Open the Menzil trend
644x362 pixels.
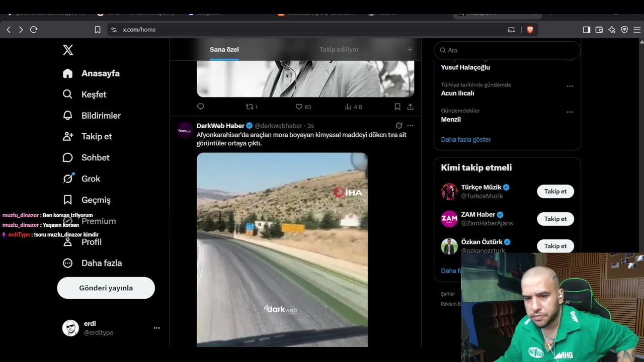tap(451, 120)
